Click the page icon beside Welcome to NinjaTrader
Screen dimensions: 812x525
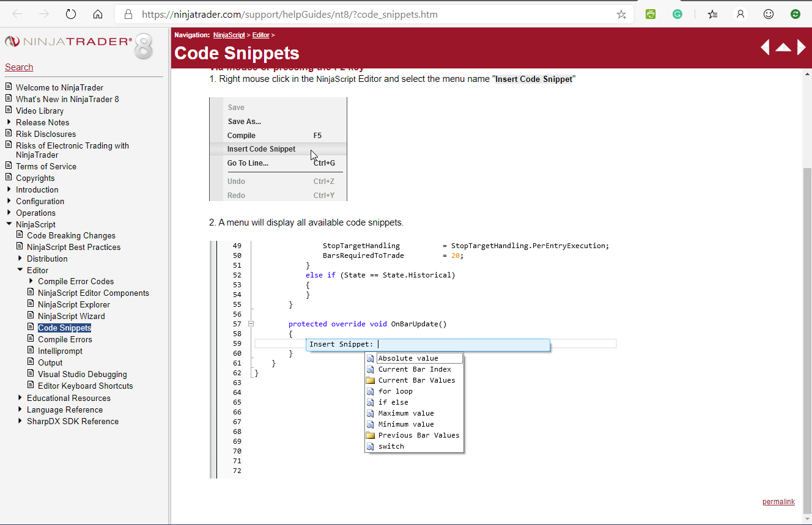[9, 87]
